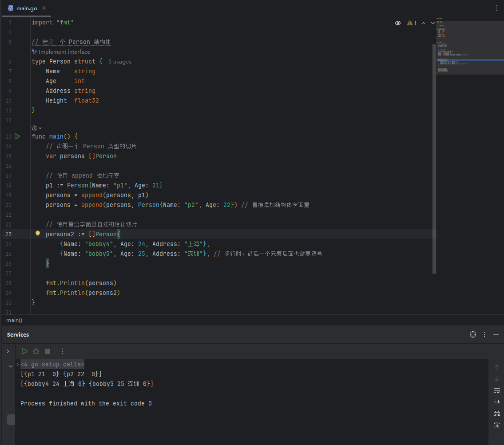This screenshot has width=504, height=445.
Task: Click line number 23 in gutter
Action: click(8, 234)
